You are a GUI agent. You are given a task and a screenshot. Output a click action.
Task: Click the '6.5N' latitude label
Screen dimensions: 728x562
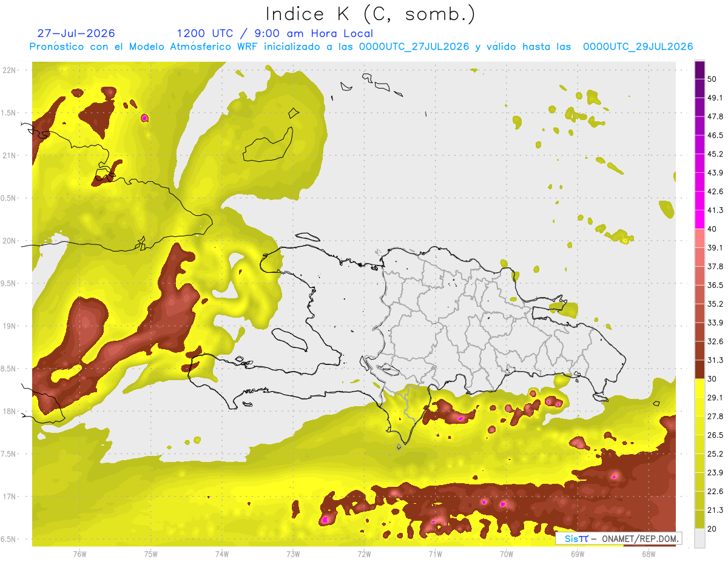pos(9,539)
